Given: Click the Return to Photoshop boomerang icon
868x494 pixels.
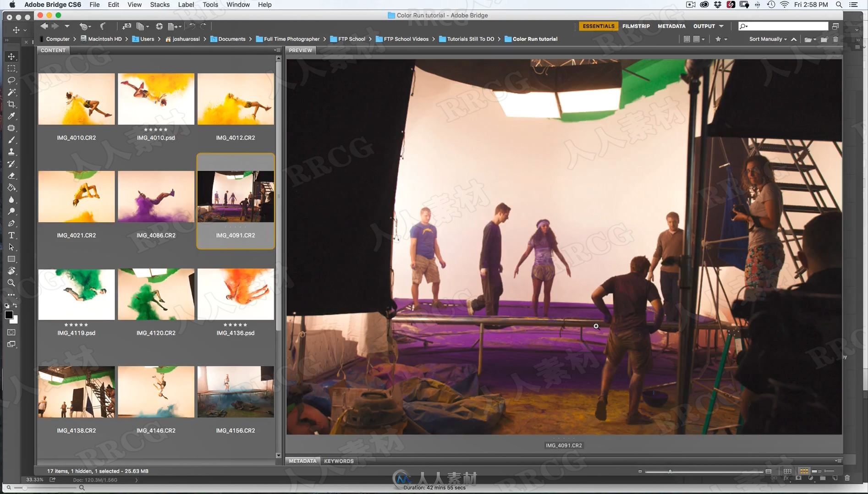Looking at the screenshot, I should 103,26.
